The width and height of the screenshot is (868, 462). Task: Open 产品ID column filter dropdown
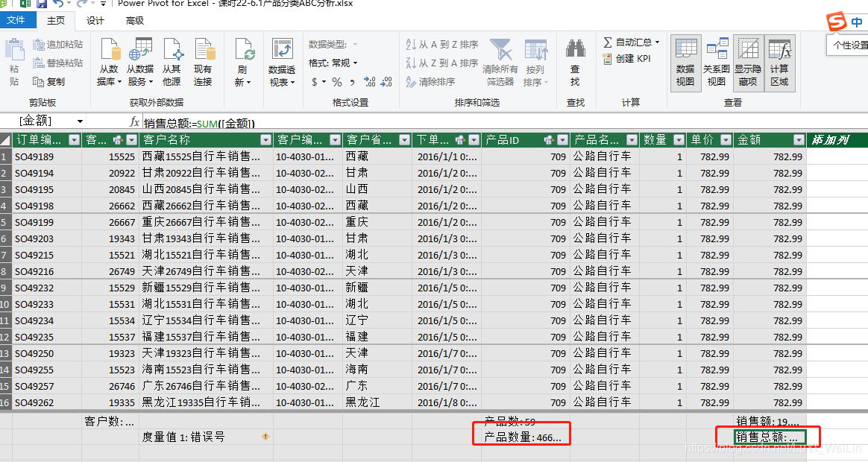pyautogui.click(x=563, y=140)
